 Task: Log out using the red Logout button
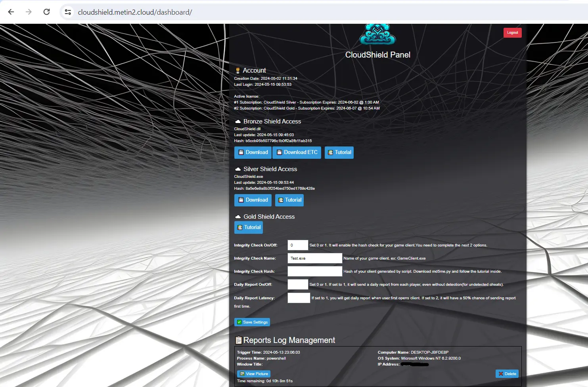pos(512,33)
